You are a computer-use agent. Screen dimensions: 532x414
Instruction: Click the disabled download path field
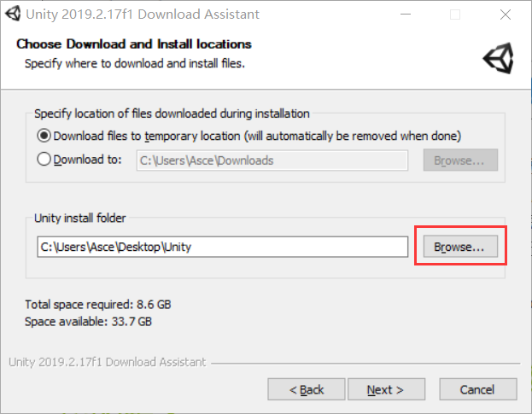(272, 160)
